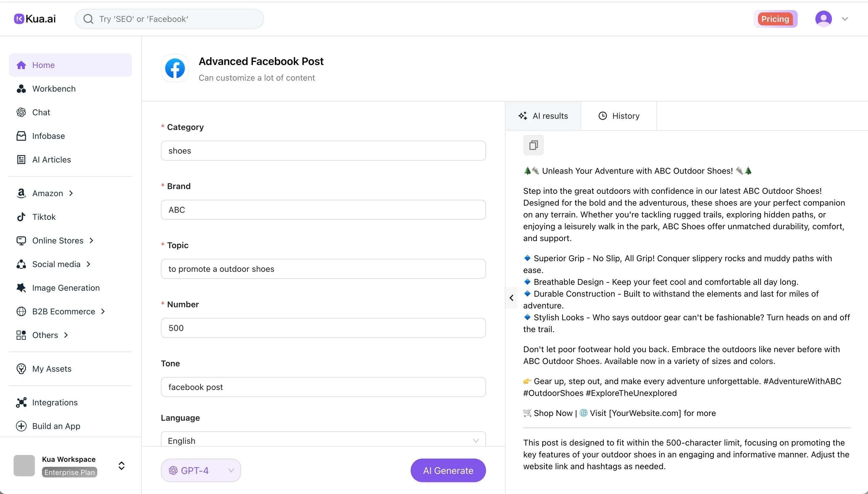
Task: Open the Image Generation tool
Action: click(66, 287)
